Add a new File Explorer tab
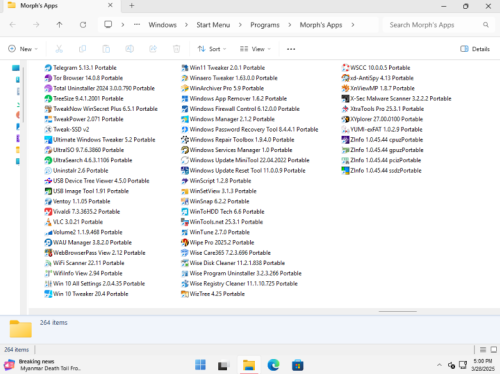The width and height of the screenshot is (500, 374). [132, 6]
